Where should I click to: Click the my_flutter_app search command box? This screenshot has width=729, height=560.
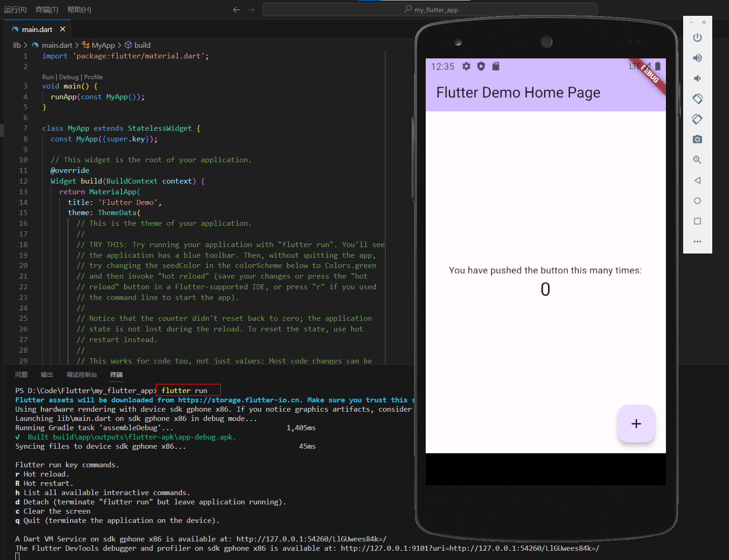click(430, 10)
